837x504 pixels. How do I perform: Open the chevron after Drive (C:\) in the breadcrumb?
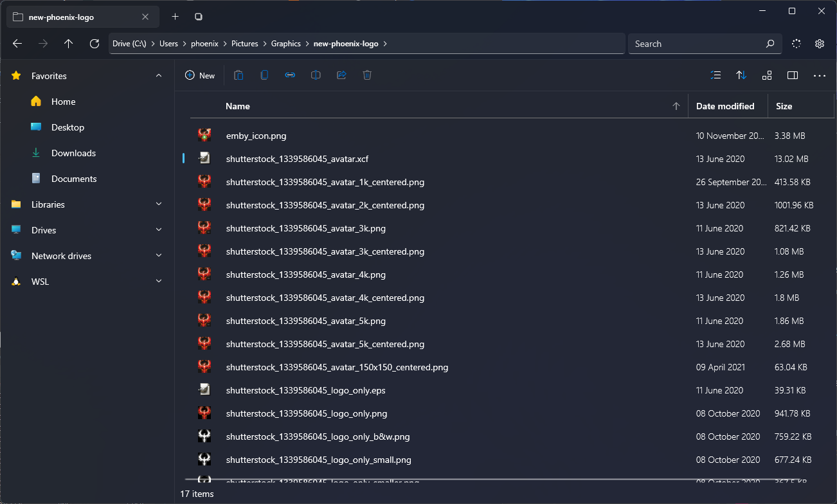pos(152,44)
